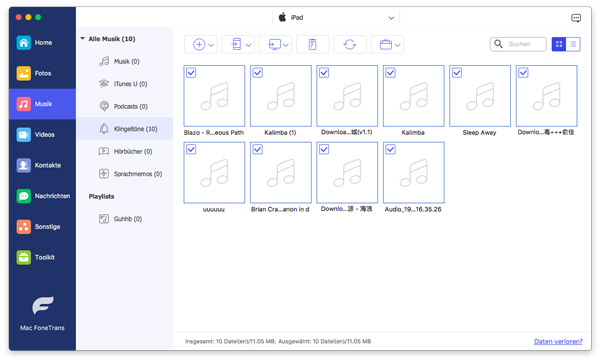Open the Guhhb (0) playlist

point(125,219)
